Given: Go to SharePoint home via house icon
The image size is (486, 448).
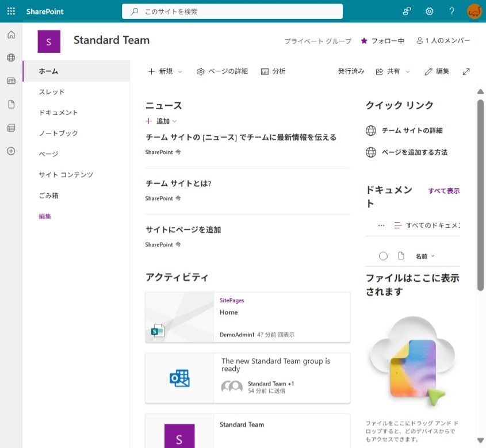Looking at the screenshot, I should tap(11, 35).
